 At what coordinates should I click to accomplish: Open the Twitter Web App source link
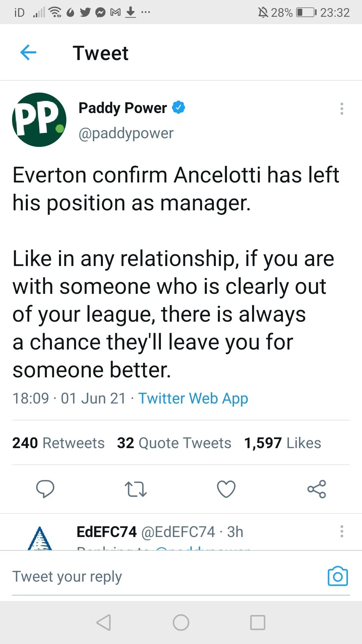coord(193,398)
